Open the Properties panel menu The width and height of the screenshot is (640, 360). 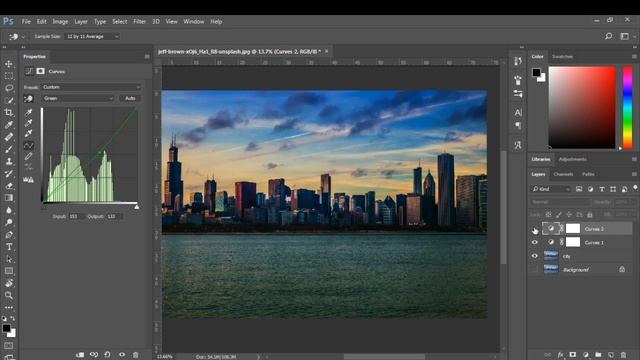point(147,57)
